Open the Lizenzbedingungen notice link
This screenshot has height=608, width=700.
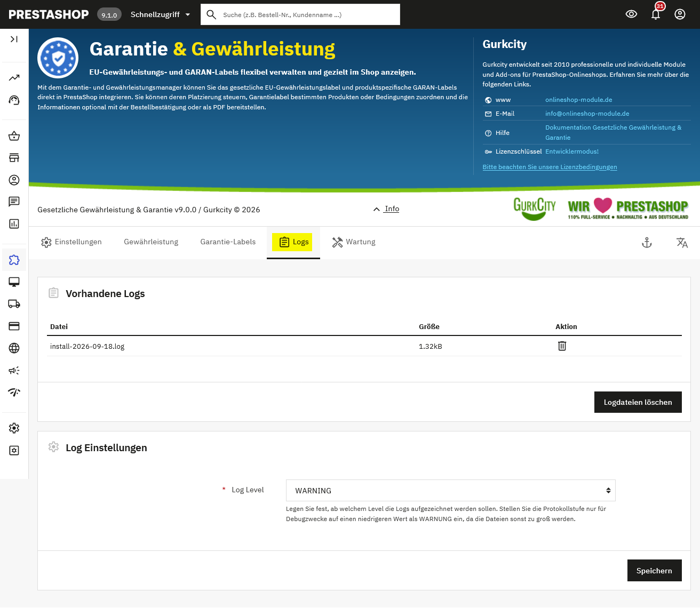(x=550, y=167)
